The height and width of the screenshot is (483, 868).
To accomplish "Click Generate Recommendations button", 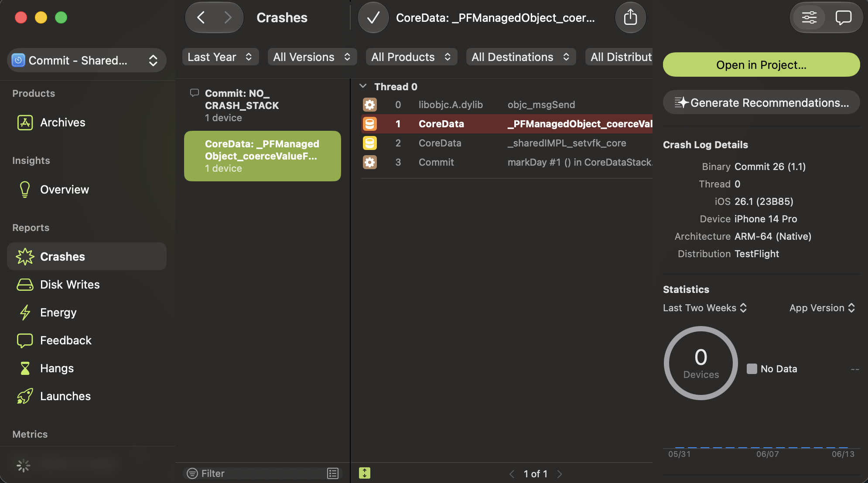I will pyautogui.click(x=762, y=102).
